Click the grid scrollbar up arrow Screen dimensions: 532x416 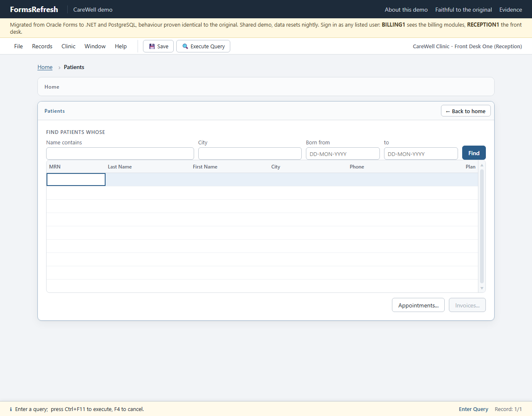tap(482, 165)
